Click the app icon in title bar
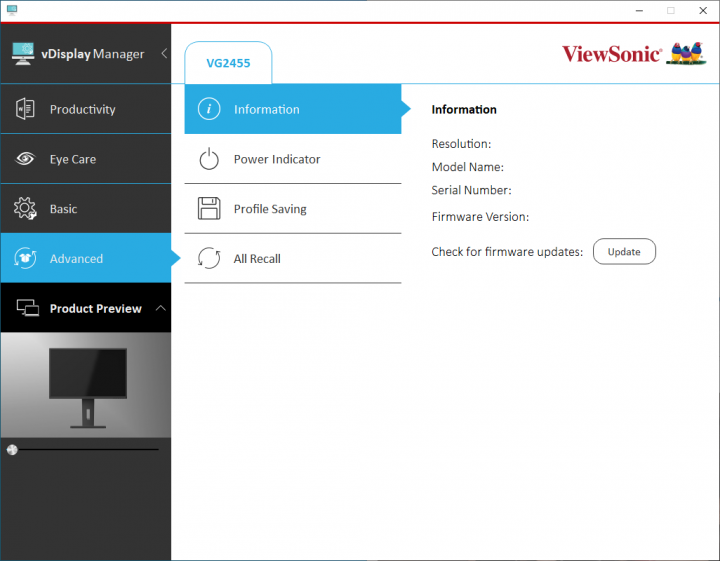The width and height of the screenshot is (720, 561). [12, 10]
